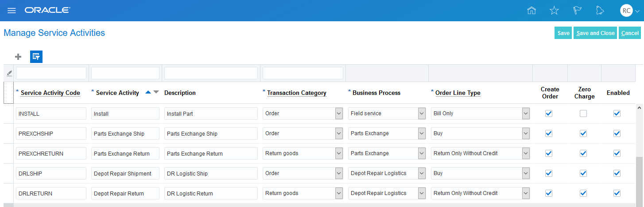
Task: Click the Save and Close button
Action: pos(595,33)
